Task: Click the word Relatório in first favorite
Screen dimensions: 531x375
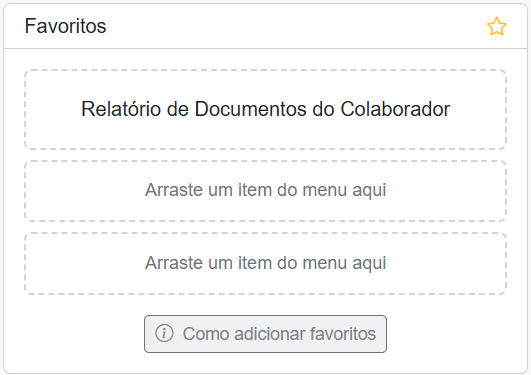Action: [121, 109]
